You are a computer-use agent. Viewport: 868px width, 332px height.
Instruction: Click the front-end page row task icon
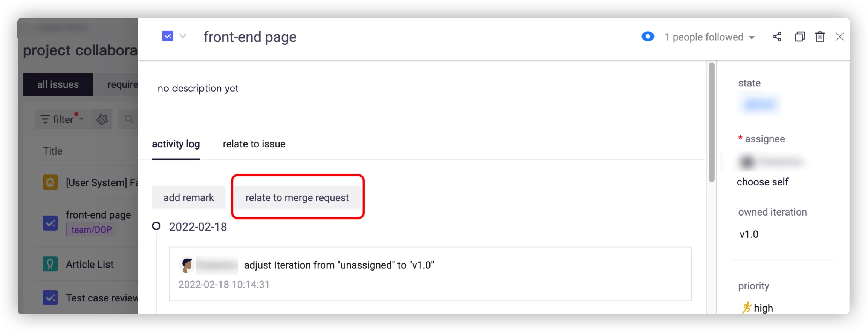pos(50,223)
